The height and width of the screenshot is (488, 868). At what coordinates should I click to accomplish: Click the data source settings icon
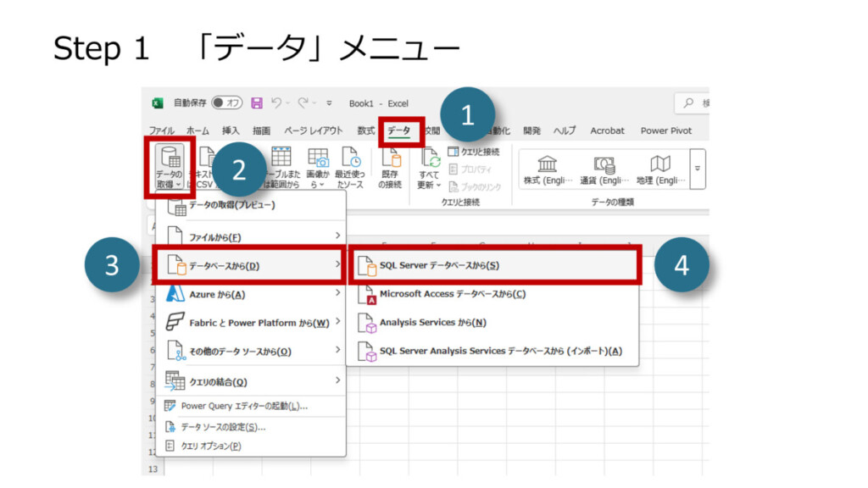[170, 427]
